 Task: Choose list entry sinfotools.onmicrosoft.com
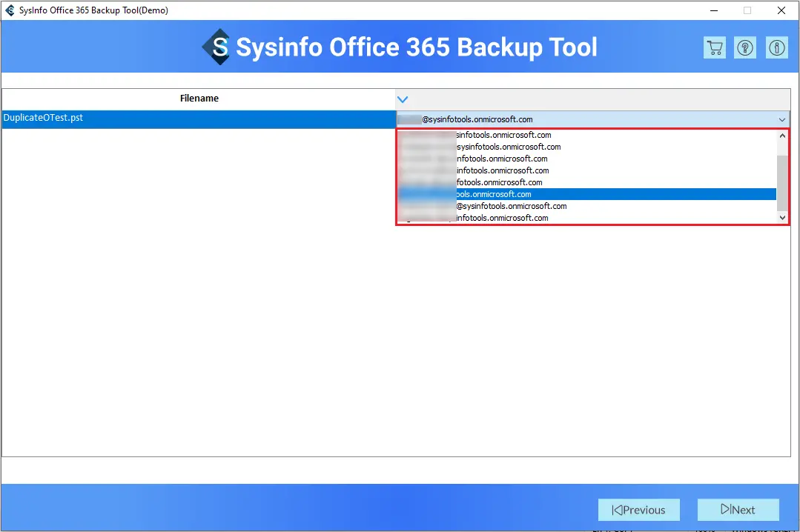[x=586, y=135]
